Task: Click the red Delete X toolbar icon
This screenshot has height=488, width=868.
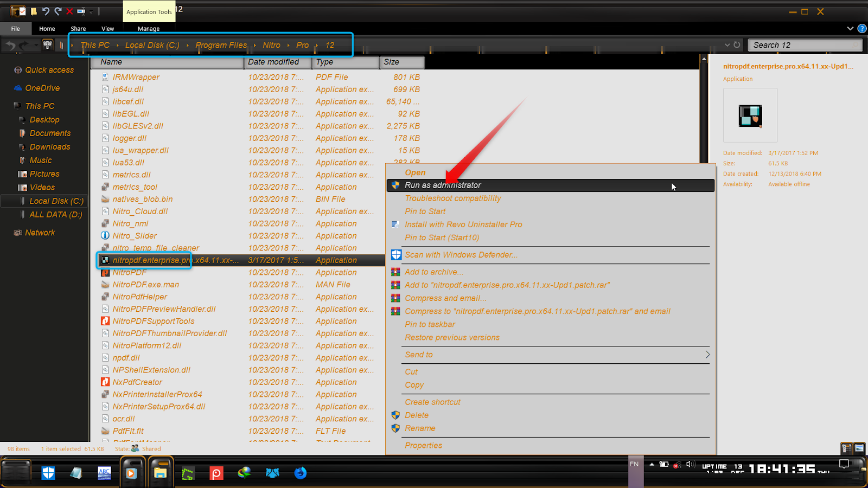Action: click(x=69, y=11)
